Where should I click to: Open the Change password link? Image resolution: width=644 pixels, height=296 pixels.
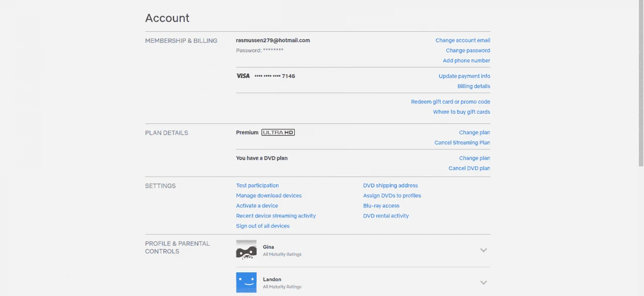click(468, 50)
